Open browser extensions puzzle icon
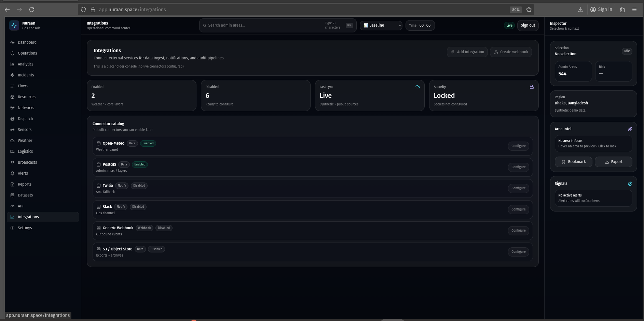Viewport: 644px width, 321px height. (x=622, y=10)
